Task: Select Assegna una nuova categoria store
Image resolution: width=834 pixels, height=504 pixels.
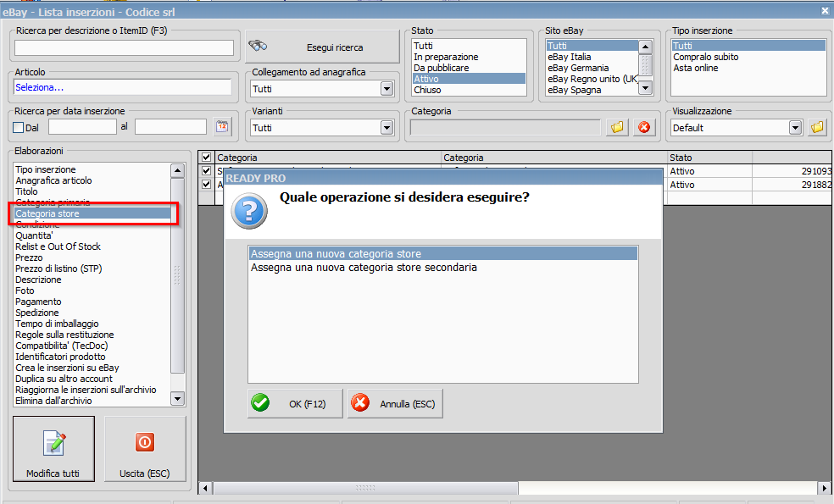Action: [442, 253]
